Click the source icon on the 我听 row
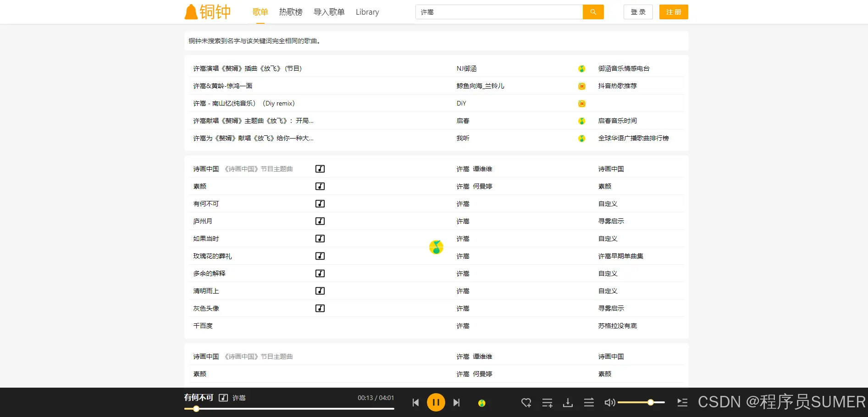This screenshot has height=417, width=868. (581, 139)
